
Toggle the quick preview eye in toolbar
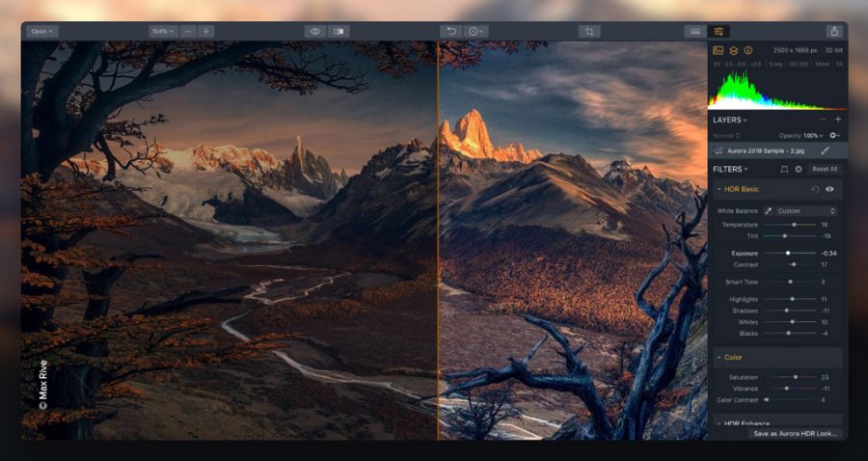click(315, 32)
